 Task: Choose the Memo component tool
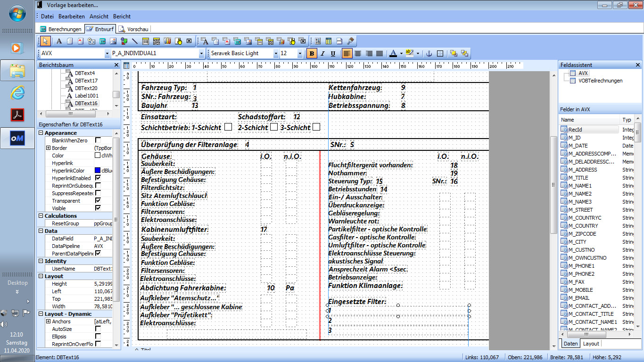pyautogui.click(x=70, y=41)
